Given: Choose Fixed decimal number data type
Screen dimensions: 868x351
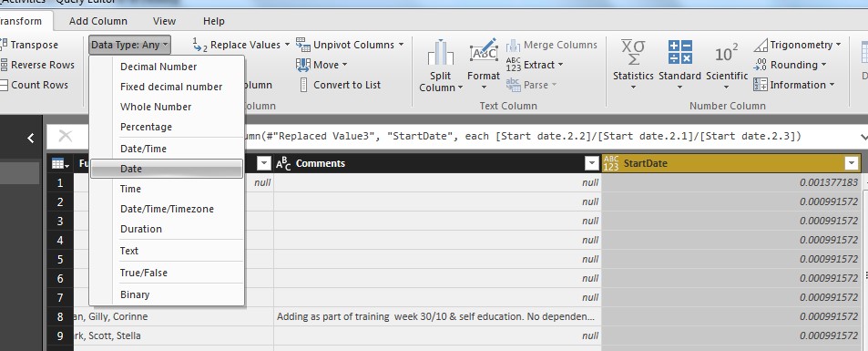Looking at the screenshot, I should pos(167,87).
